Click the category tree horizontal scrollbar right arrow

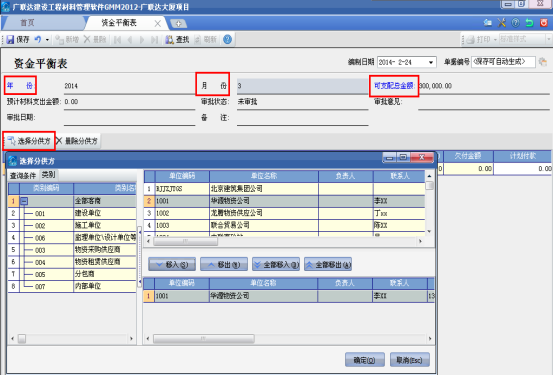pos(131,339)
